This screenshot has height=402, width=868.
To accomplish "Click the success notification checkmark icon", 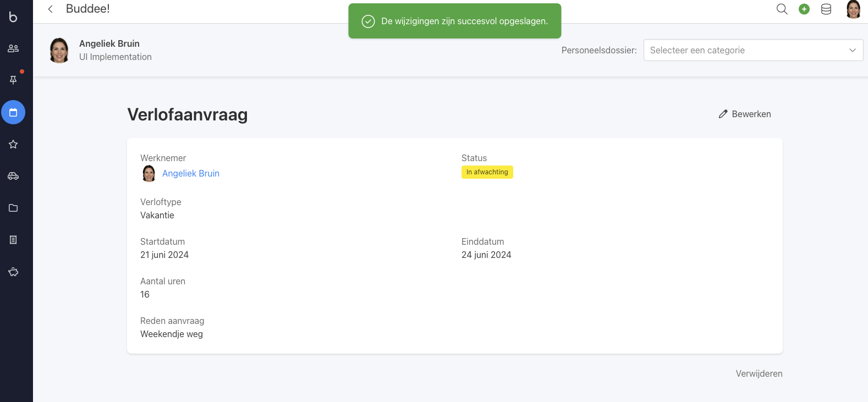I will [368, 21].
